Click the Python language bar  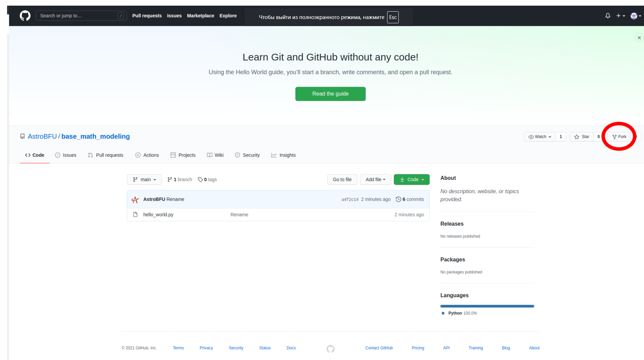487,306
